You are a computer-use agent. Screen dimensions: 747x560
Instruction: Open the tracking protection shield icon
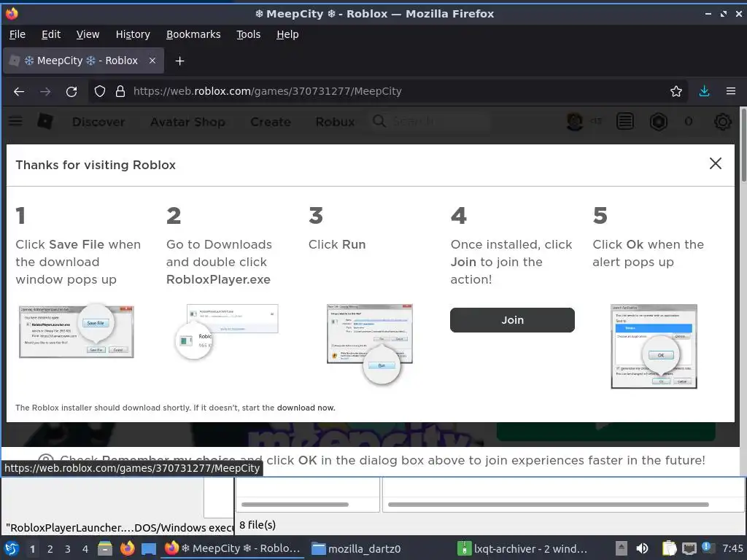point(99,91)
